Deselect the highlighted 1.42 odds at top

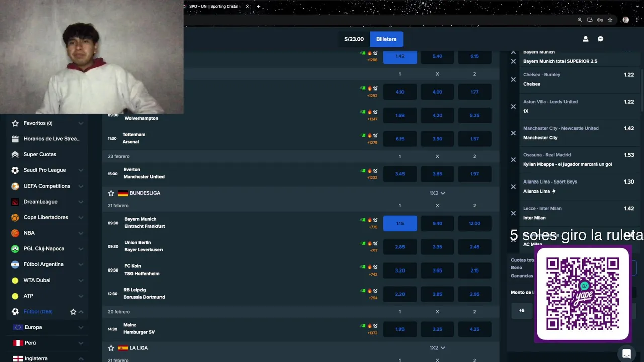click(400, 56)
